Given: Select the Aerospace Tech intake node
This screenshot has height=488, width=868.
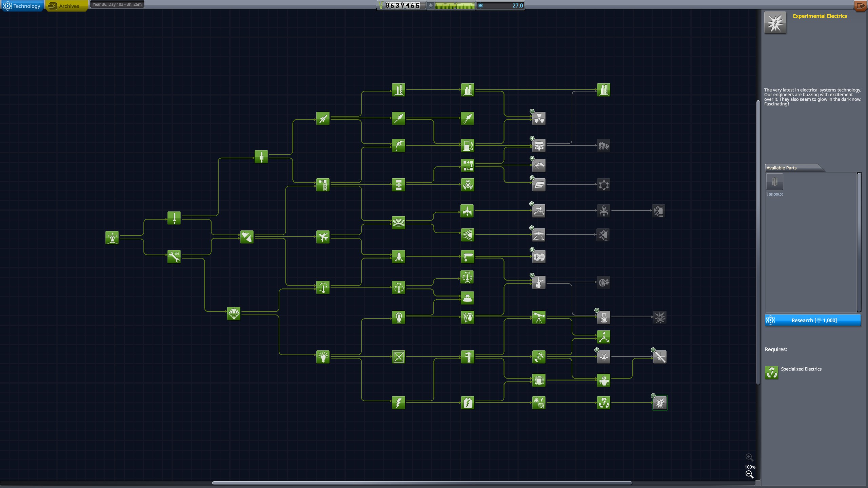Looking at the screenshot, I should click(x=658, y=211).
